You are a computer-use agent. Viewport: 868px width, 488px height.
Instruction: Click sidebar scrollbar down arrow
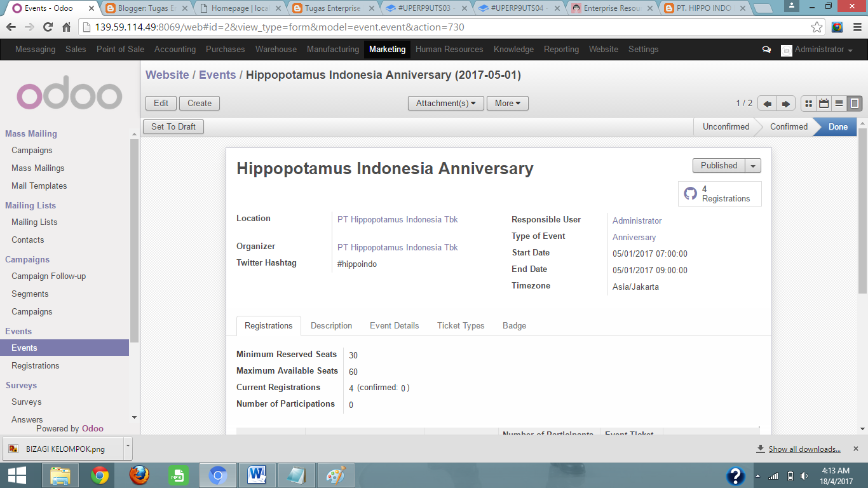coord(134,417)
